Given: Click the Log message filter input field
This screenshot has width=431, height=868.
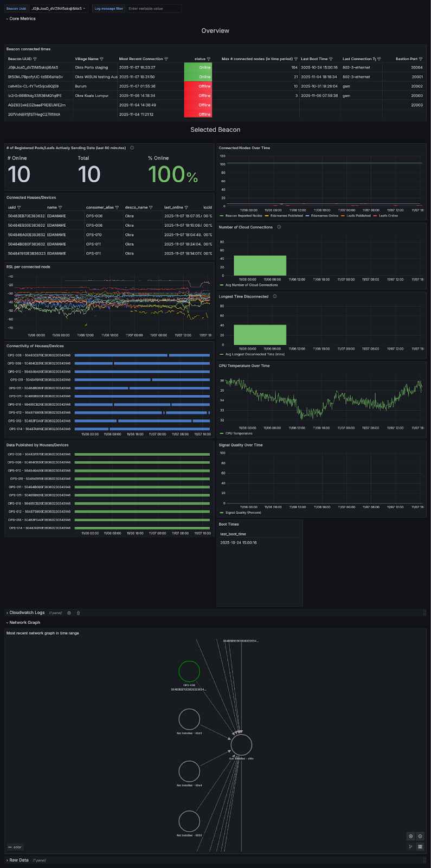Looking at the screenshot, I should [x=154, y=9].
